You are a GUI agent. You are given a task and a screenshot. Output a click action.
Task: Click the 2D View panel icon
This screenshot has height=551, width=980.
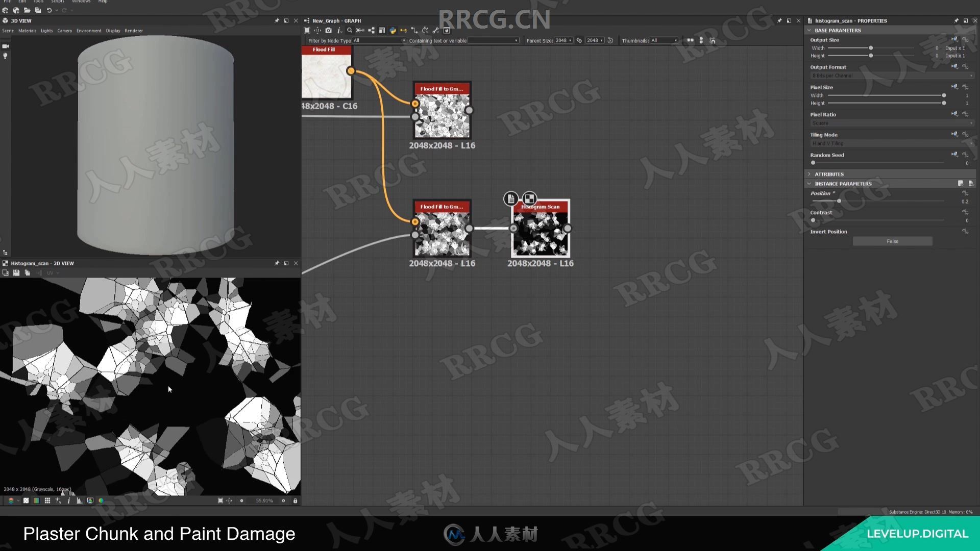tap(5, 262)
